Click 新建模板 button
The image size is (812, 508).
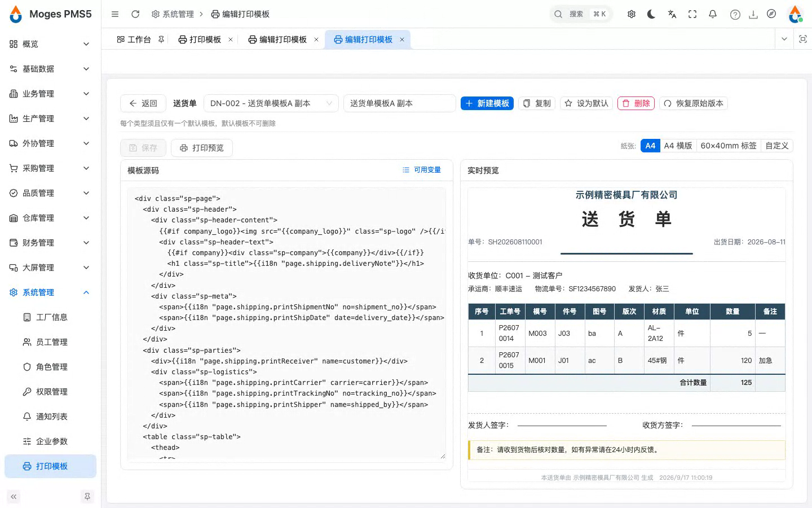point(487,103)
